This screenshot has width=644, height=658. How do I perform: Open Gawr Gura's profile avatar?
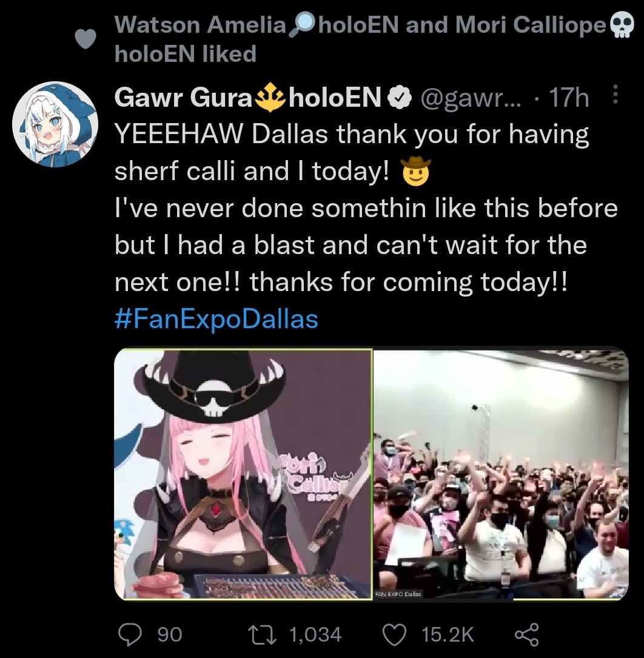(x=55, y=124)
